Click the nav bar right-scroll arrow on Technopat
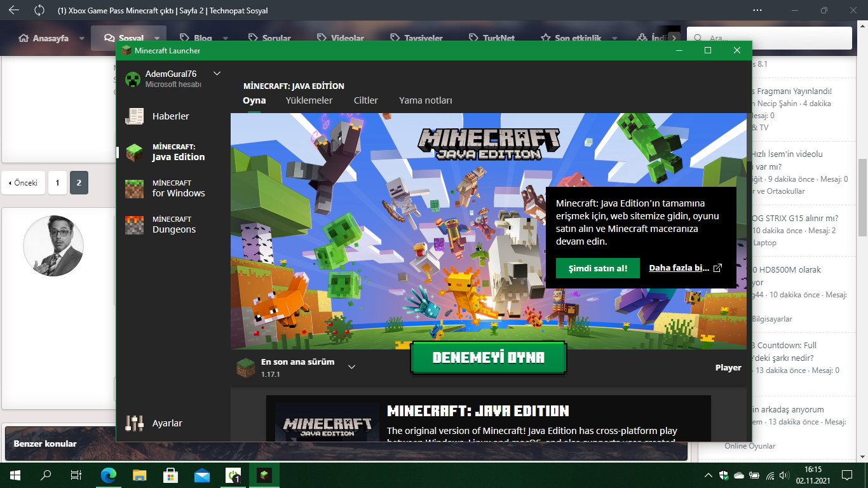868x488 pixels. (673, 38)
